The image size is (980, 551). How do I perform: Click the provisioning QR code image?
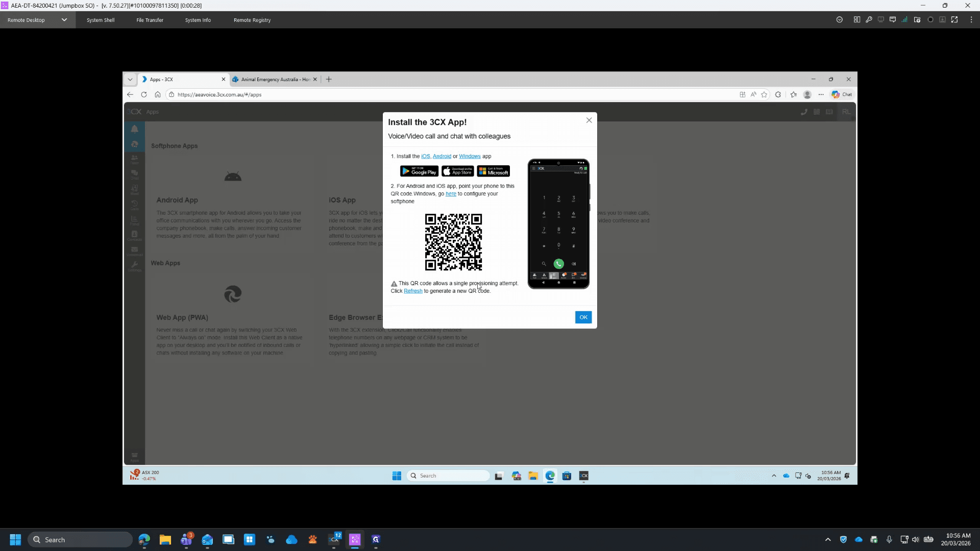[x=453, y=242]
